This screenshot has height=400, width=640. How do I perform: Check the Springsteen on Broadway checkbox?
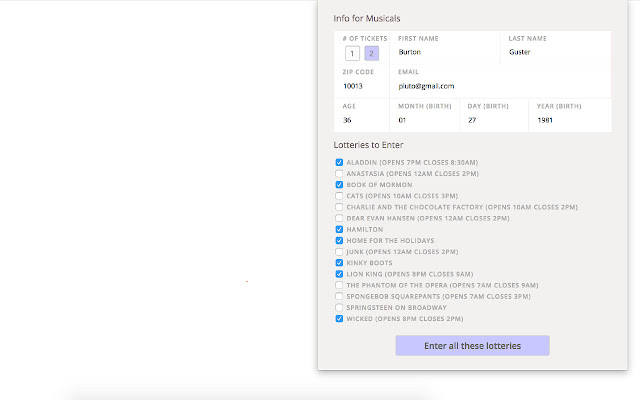point(339,307)
